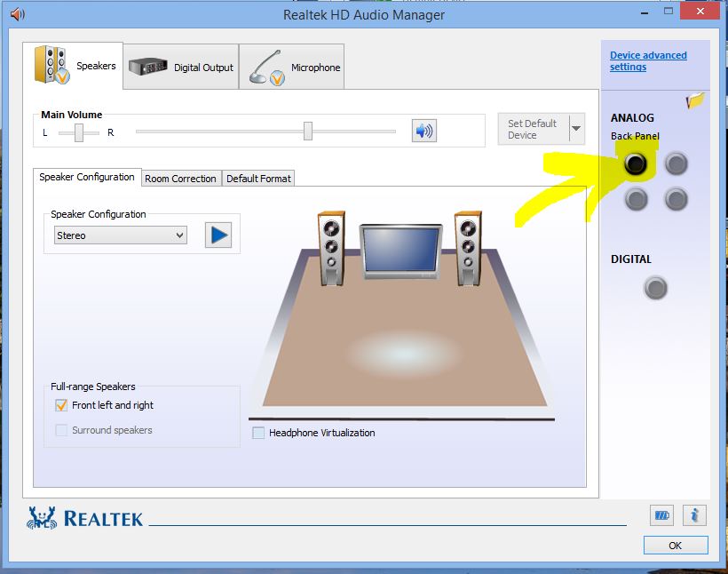
Task: Click the speaker icon in title bar
Action: (x=17, y=14)
